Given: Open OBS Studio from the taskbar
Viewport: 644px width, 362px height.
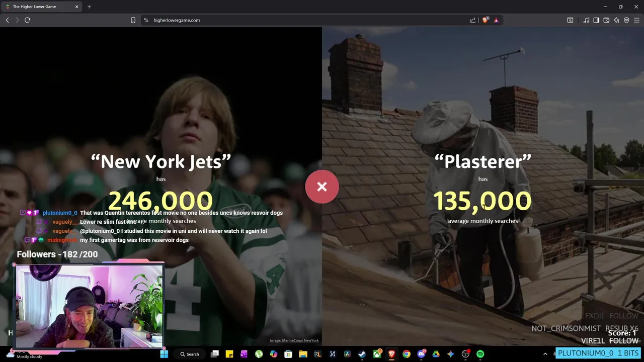Looking at the screenshot, I should point(465,354).
